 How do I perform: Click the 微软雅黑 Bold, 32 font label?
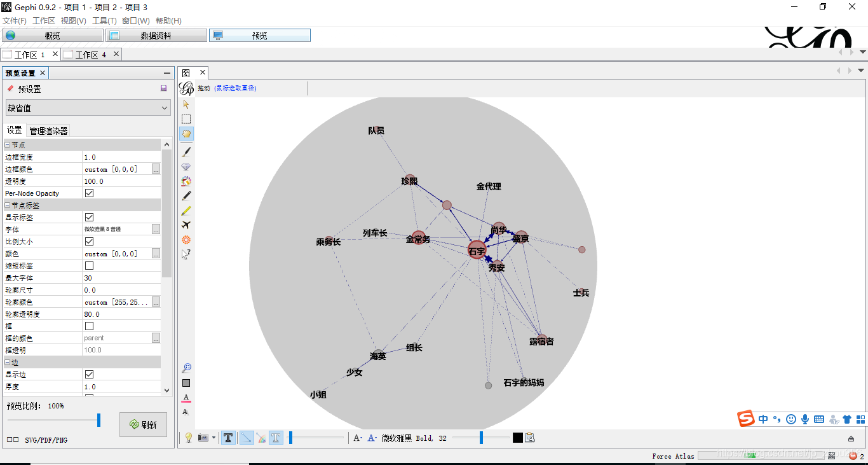tap(414, 438)
